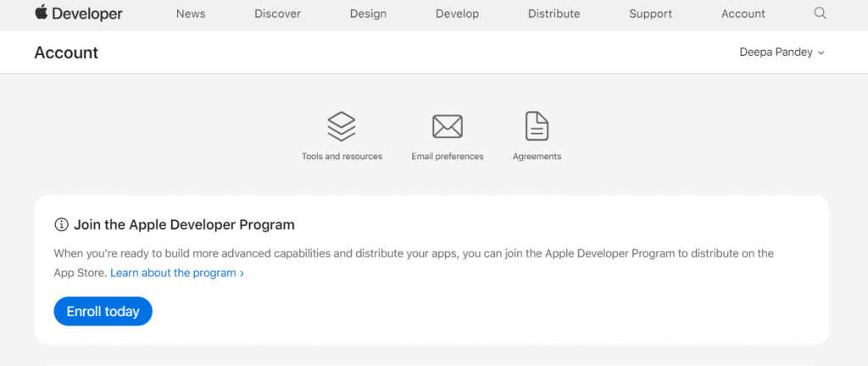The image size is (868, 366).
Task: Click the Enroll today button
Action: (x=103, y=311)
